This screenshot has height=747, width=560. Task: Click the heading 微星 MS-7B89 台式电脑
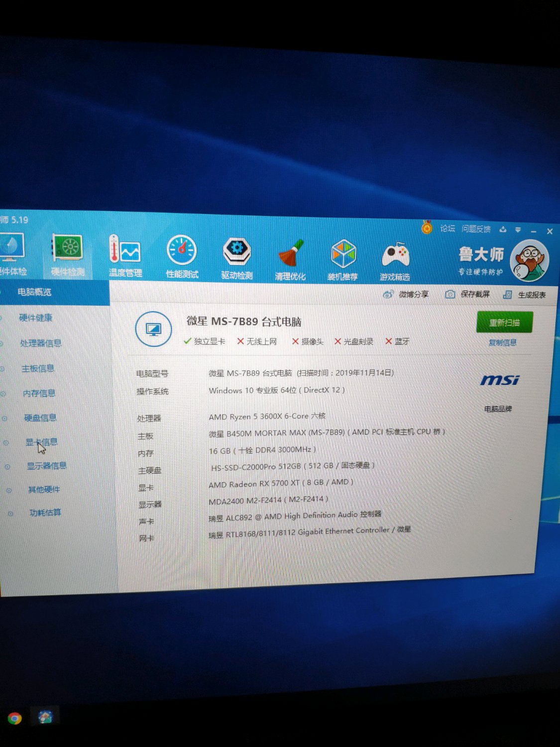[x=244, y=322]
